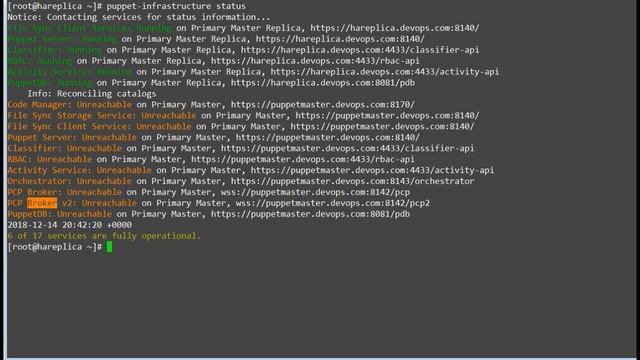Click the final '[root@hareplica ~]#' prompt text

(x=55, y=247)
